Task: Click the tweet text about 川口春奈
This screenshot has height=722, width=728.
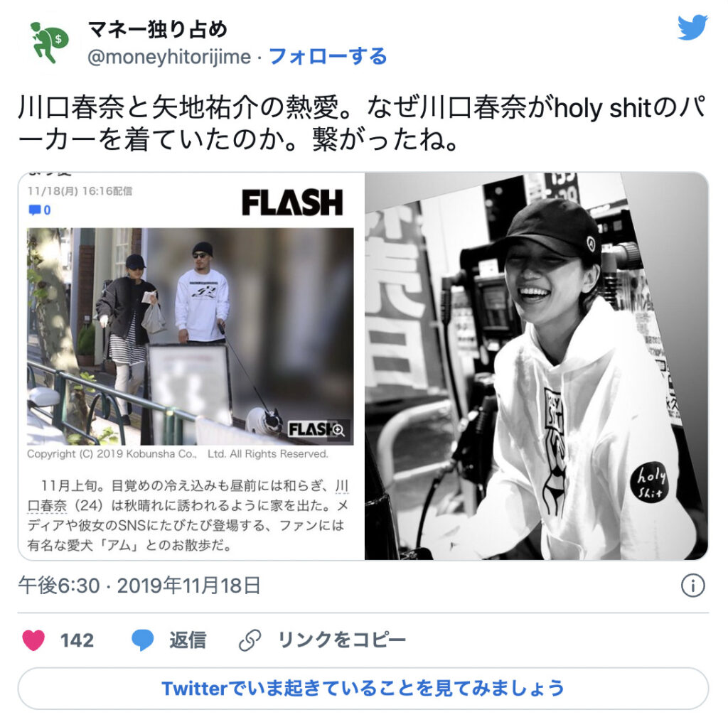Action: [362, 124]
